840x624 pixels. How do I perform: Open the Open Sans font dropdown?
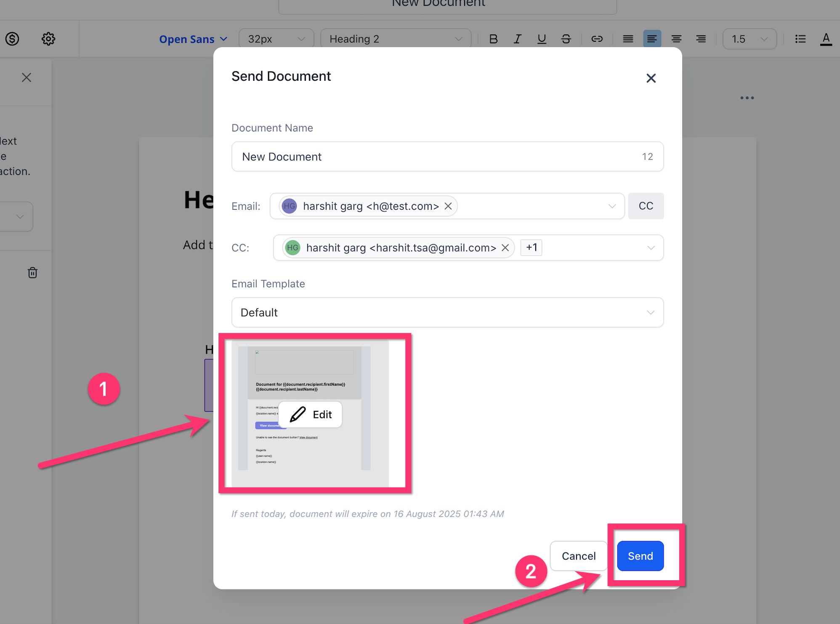(193, 39)
